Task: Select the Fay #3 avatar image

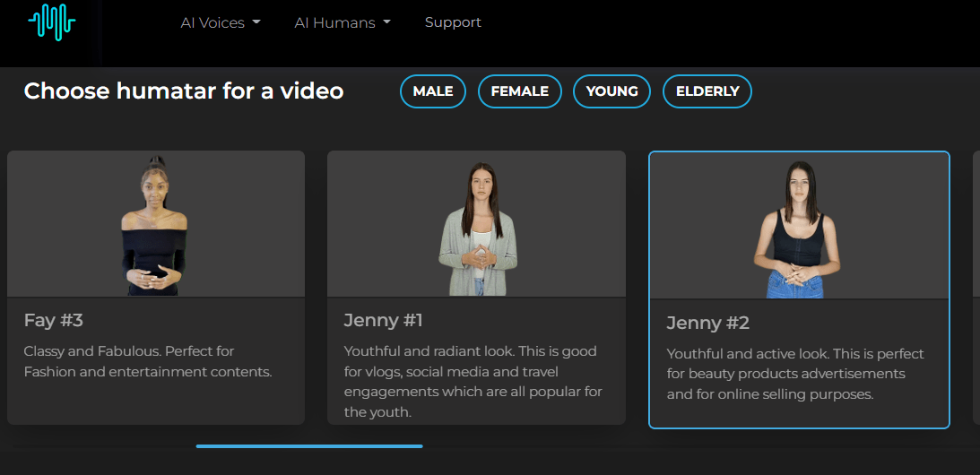Action: (x=156, y=224)
